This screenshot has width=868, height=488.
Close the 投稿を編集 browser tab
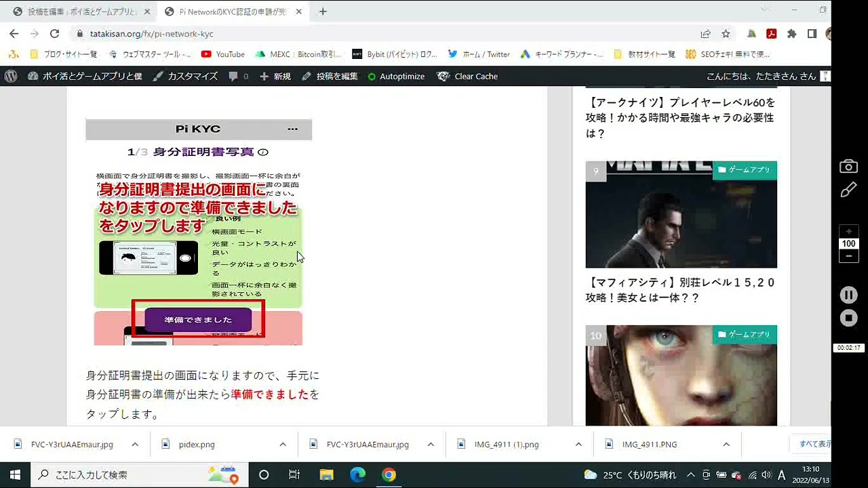[147, 12]
